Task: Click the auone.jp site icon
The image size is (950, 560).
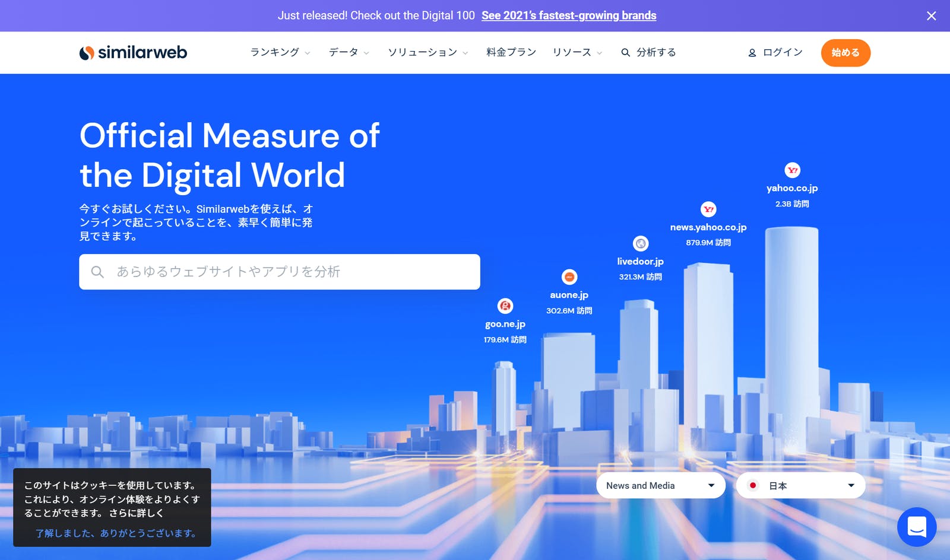Action: click(569, 277)
